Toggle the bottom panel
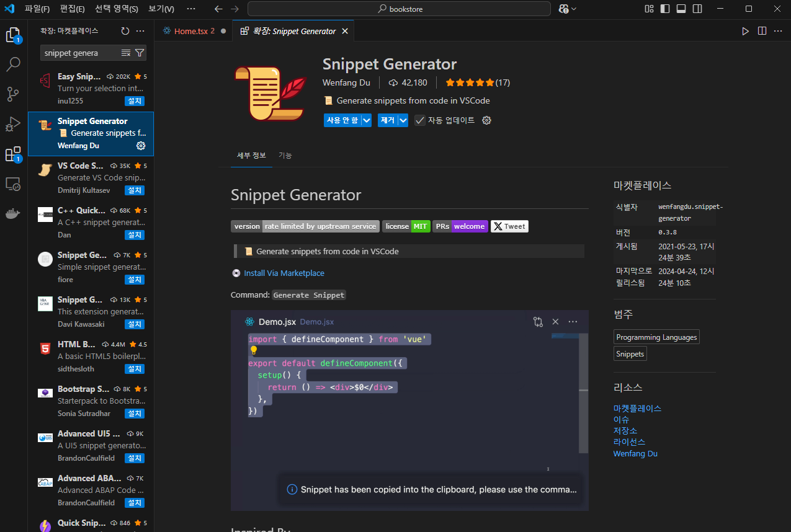 tap(681, 9)
